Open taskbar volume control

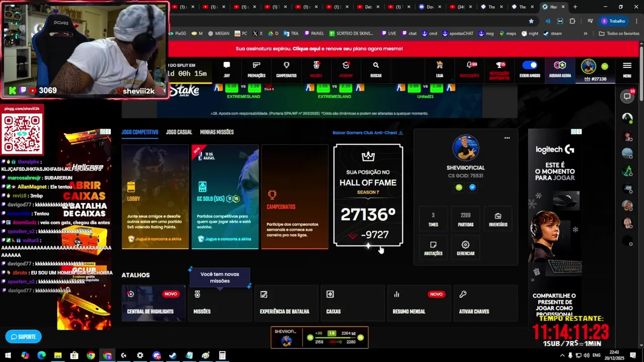(587, 355)
